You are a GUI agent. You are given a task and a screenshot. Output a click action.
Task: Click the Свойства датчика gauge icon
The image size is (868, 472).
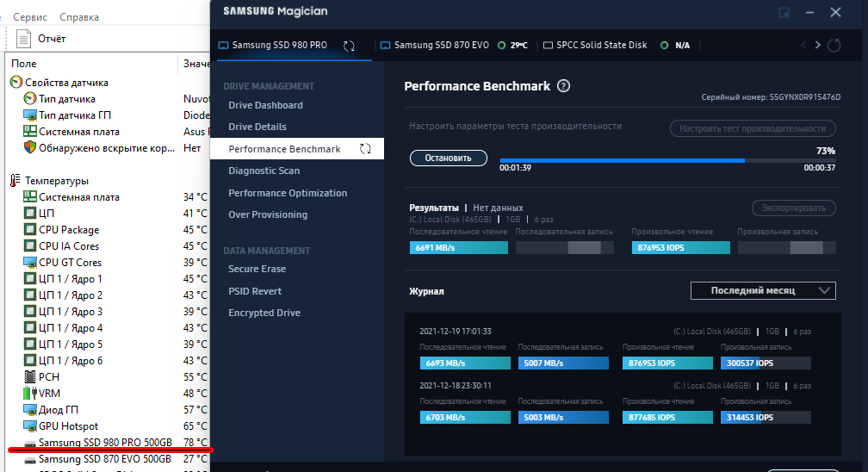click(16, 83)
